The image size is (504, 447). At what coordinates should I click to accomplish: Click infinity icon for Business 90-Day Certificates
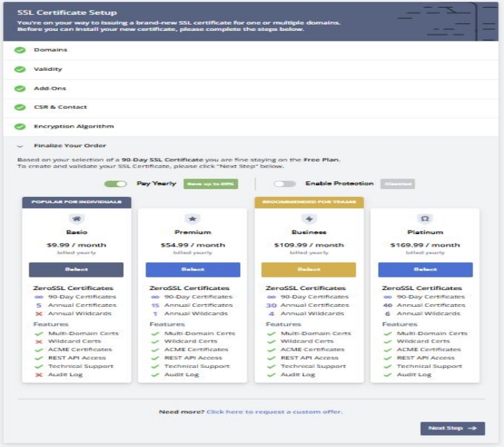pyautogui.click(x=272, y=297)
